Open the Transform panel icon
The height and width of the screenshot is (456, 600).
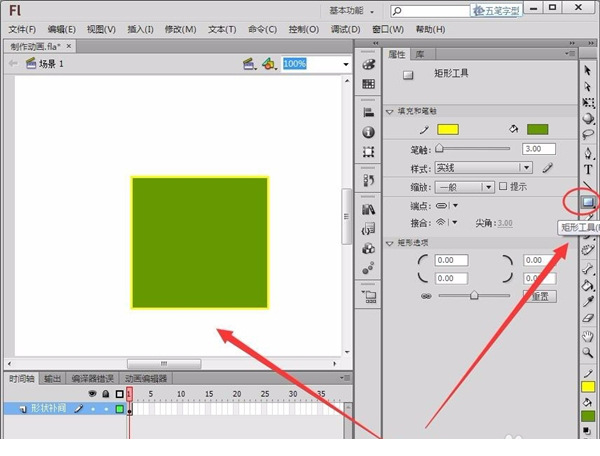point(368,152)
